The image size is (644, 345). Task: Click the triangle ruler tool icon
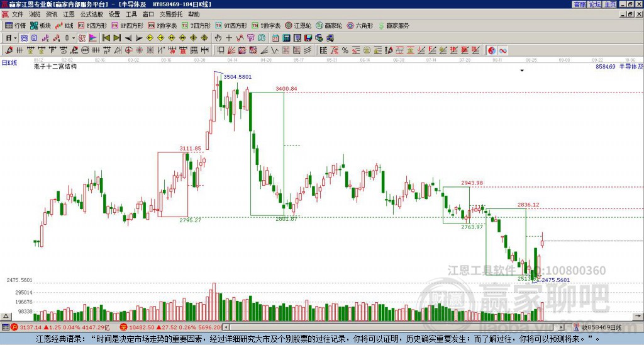click(x=118, y=50)
